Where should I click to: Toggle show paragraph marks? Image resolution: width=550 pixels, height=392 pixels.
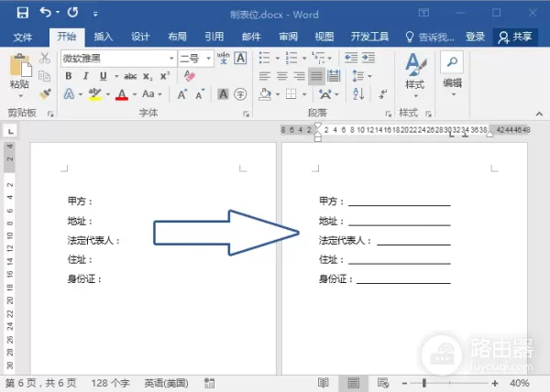383,94
